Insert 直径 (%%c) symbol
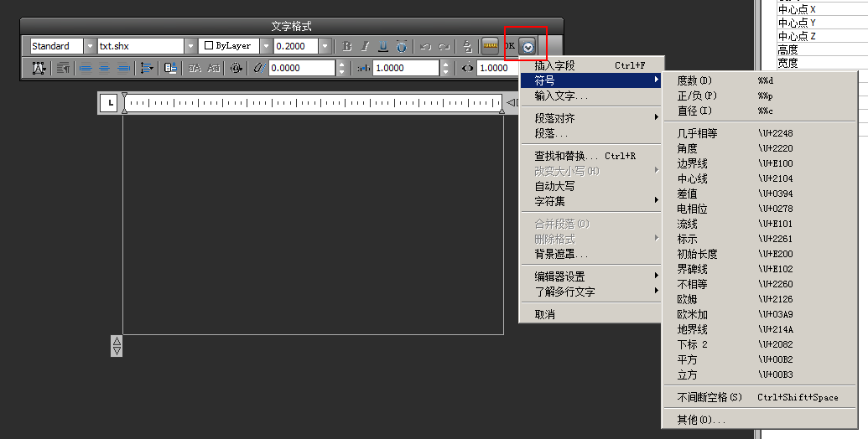 click(760, 111)
